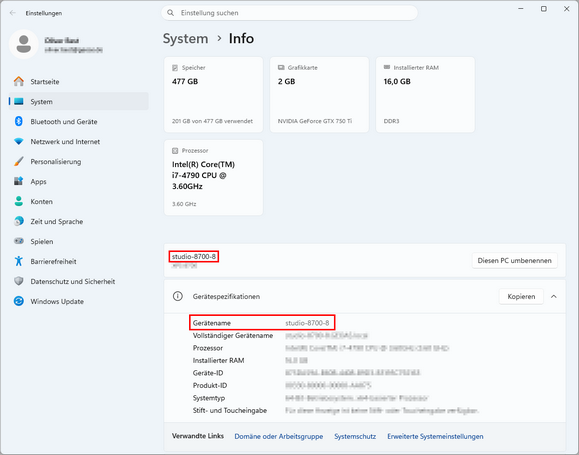Click the Datenschutz und Sicherheit shield icon

pos(18,281)
